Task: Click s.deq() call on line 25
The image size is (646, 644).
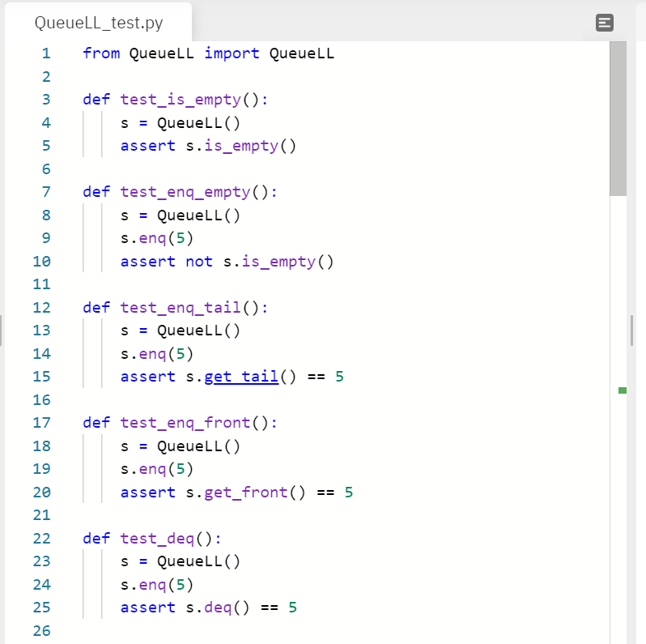Action: (218, 608)
